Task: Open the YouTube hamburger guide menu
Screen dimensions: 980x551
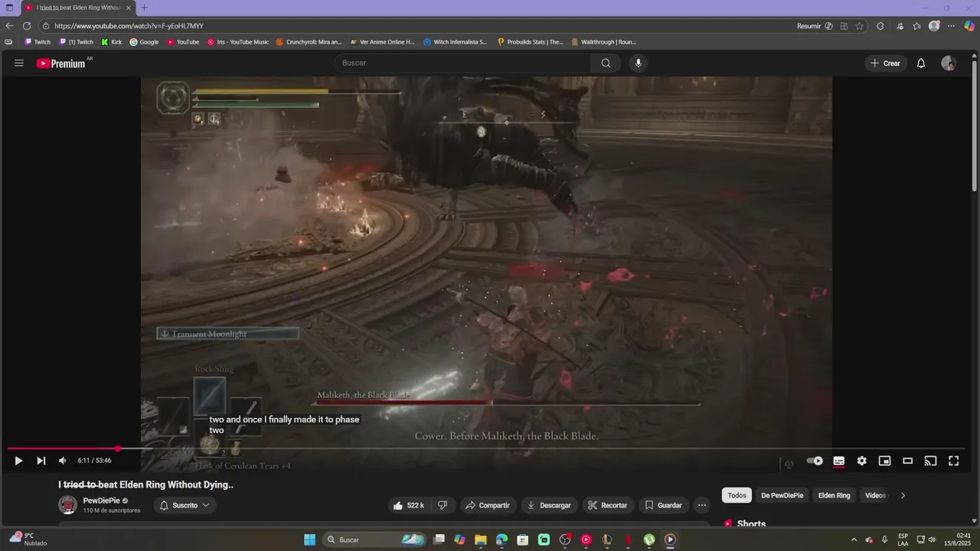Action: [x=19, y=64]
